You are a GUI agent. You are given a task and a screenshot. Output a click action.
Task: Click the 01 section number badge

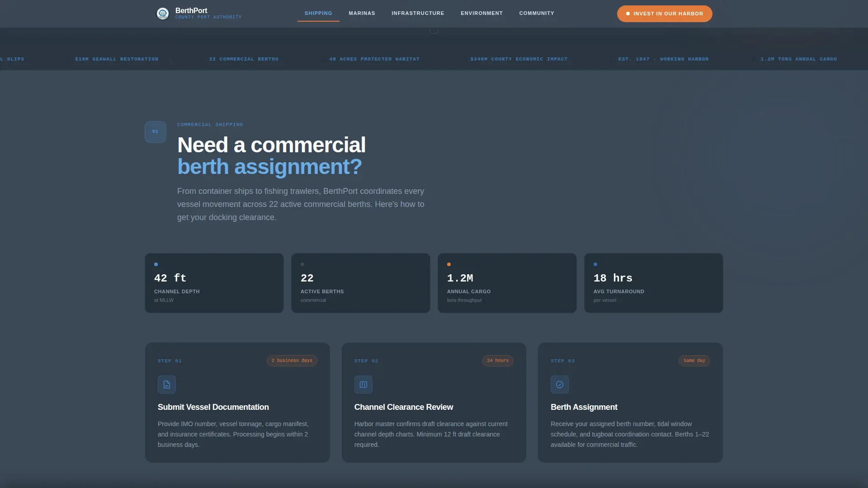(x=156, y=132)
